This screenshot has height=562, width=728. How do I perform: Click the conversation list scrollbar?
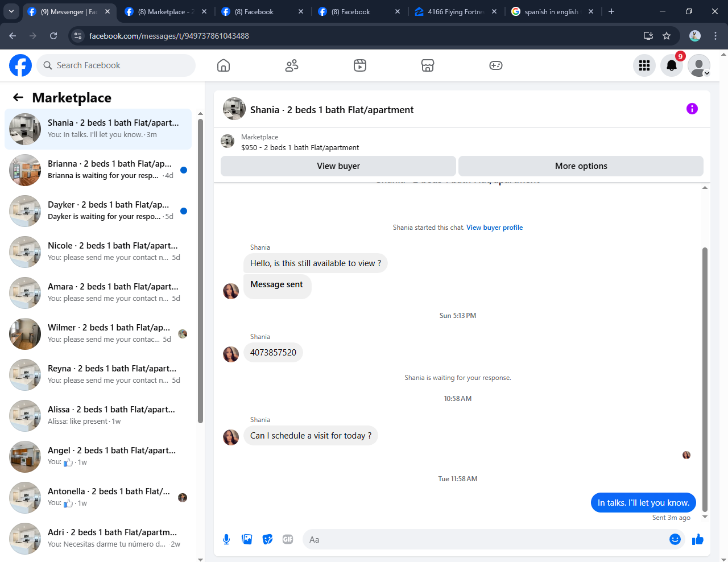pyautogui.click(x=200, y=271)
